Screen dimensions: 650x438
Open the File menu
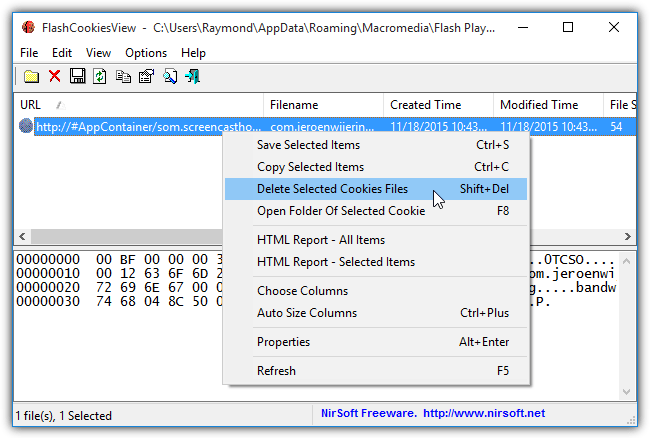29,53
